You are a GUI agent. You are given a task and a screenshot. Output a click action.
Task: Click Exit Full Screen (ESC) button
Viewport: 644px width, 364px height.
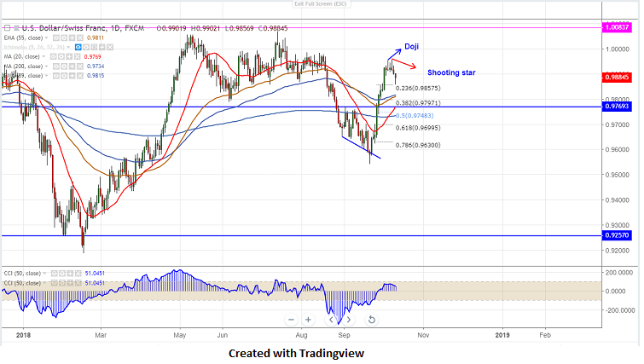pyautogui.click(x=321, y=4)
